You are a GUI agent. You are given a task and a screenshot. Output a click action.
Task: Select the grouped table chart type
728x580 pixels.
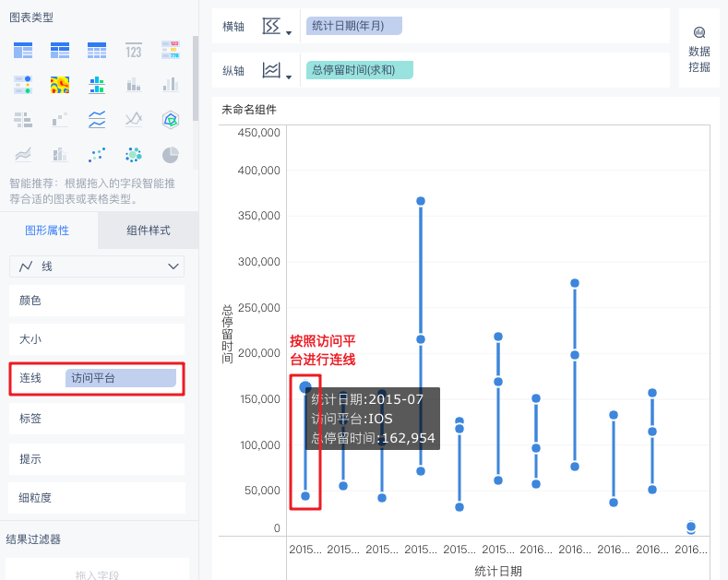[x=23, y=50]
